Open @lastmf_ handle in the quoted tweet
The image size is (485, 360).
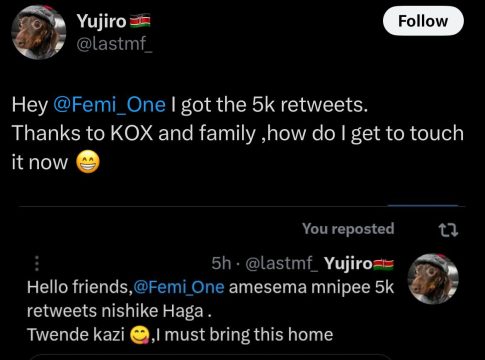tap(282, 264)
